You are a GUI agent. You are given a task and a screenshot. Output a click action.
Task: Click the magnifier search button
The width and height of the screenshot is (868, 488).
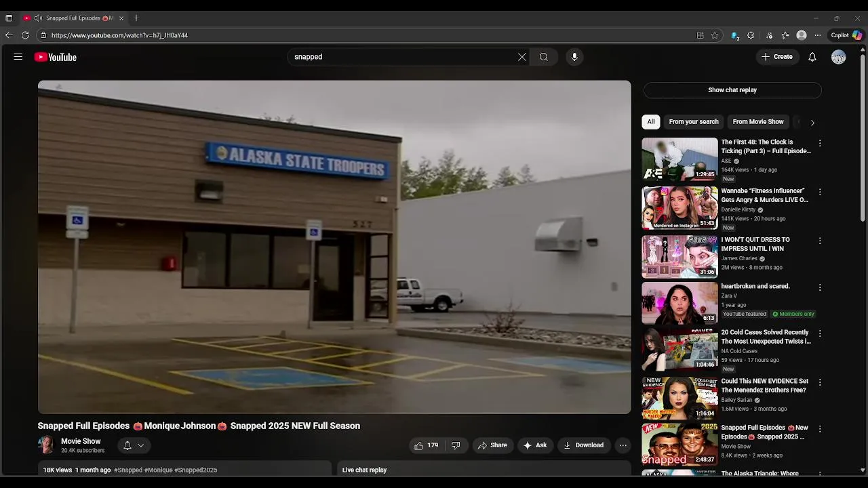(x=544, y=57)
